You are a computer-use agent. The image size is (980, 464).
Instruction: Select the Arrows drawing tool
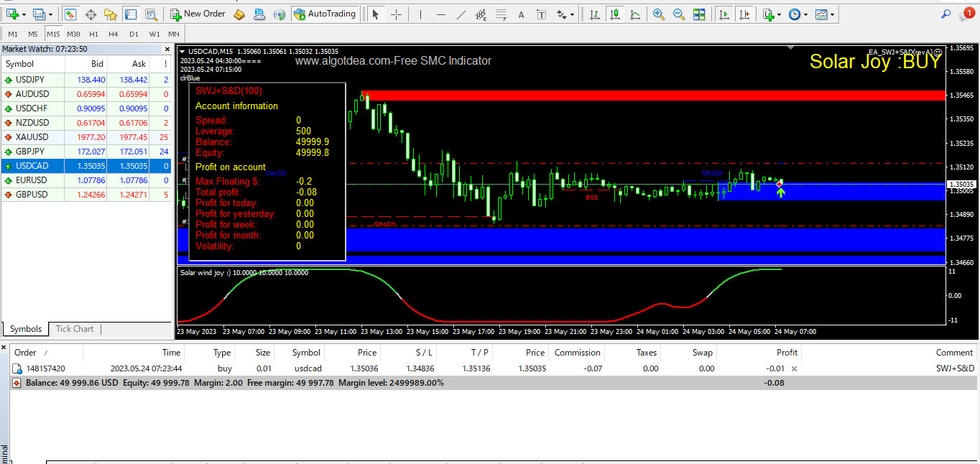(561, 14)
